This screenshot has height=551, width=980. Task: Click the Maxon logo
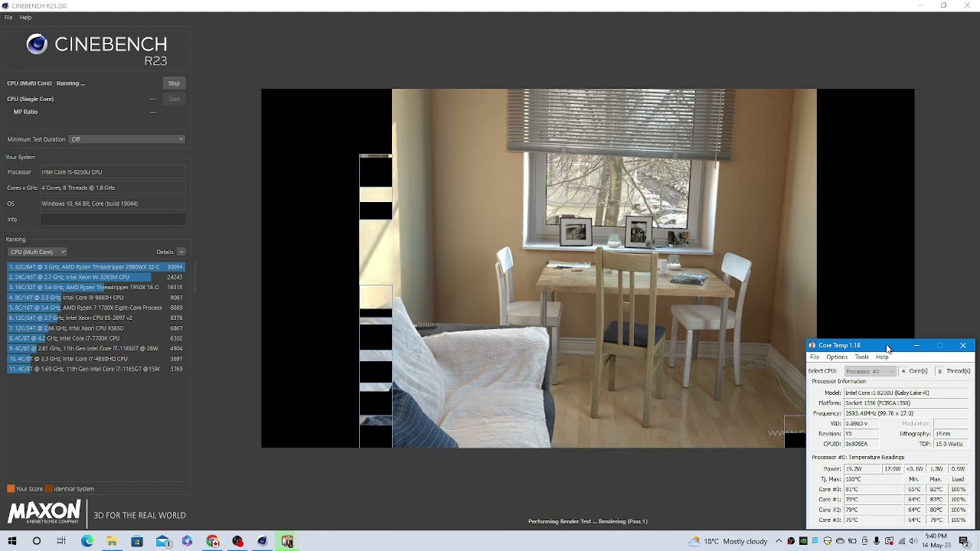[x=44, y=512]
